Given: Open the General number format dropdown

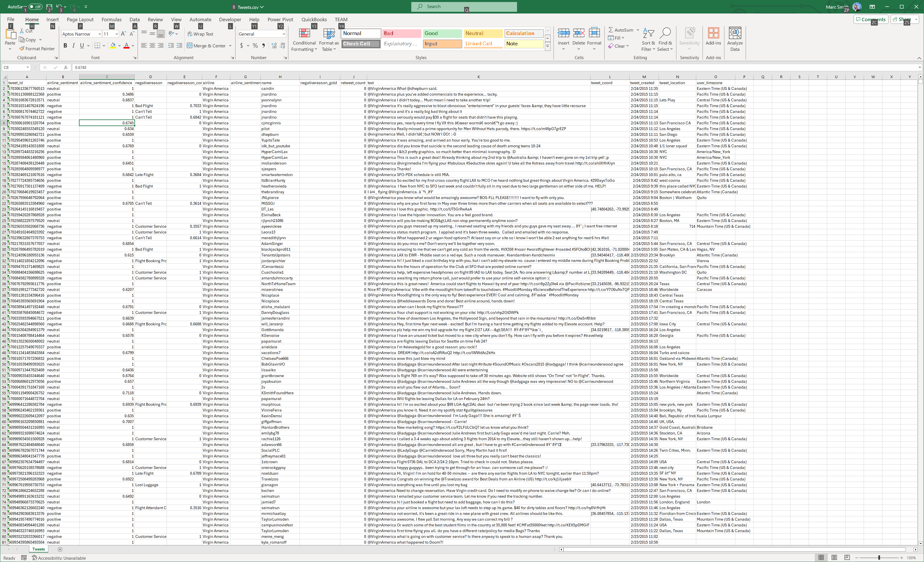Looking at the screenshot, I should 283,34.
